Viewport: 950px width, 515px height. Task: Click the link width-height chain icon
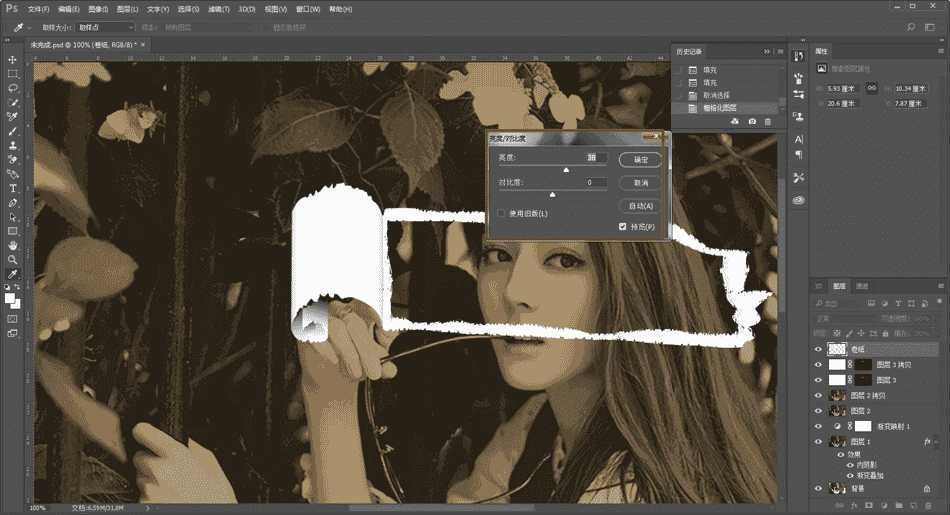coord(872,89)
